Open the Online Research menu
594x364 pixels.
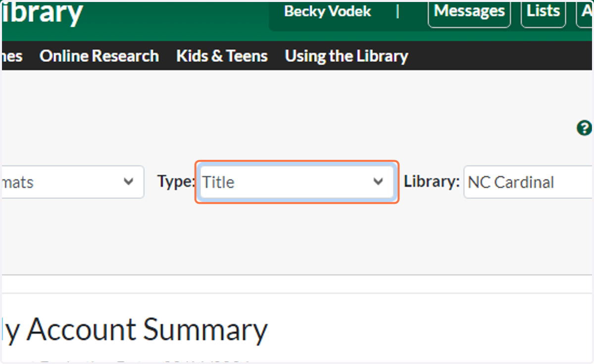pyautogui.click(x=99, y=56)
